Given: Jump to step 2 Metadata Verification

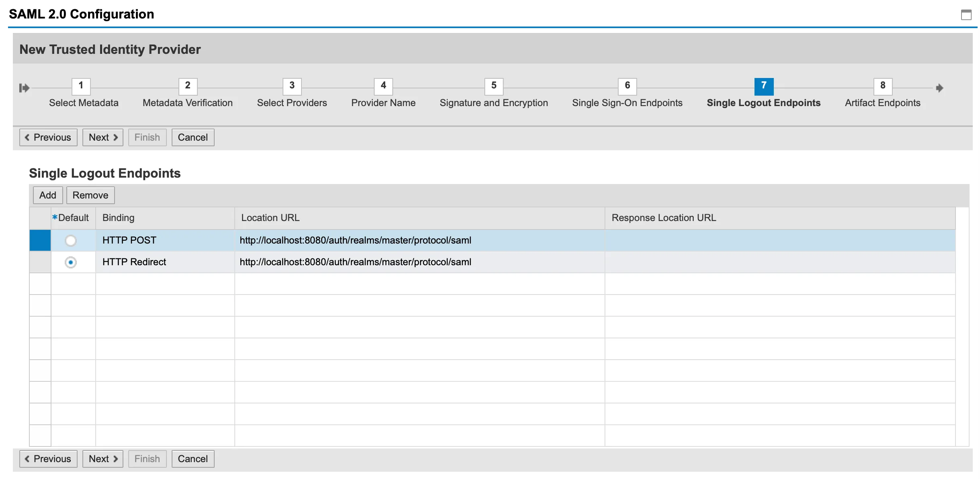Looking at the screenshot, I should [187, 86].
